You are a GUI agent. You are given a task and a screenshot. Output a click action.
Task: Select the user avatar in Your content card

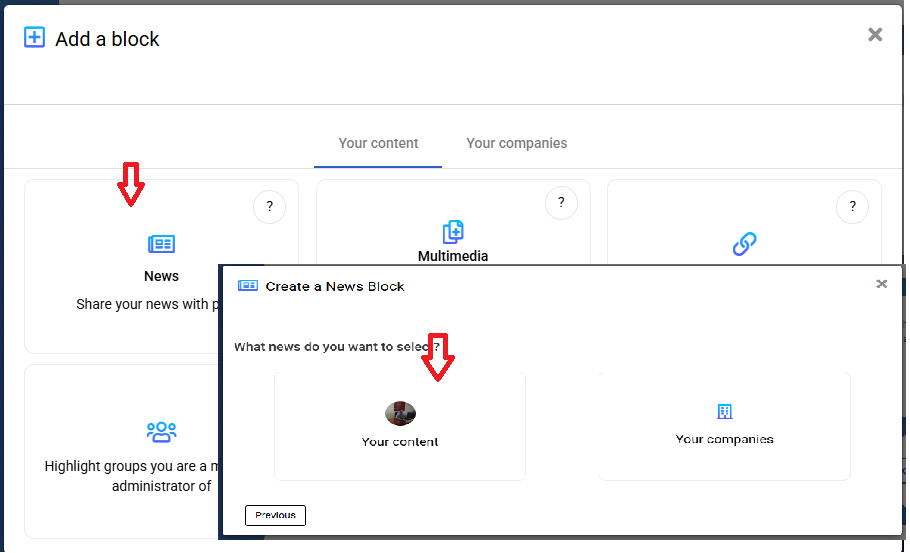pos(400,413)
